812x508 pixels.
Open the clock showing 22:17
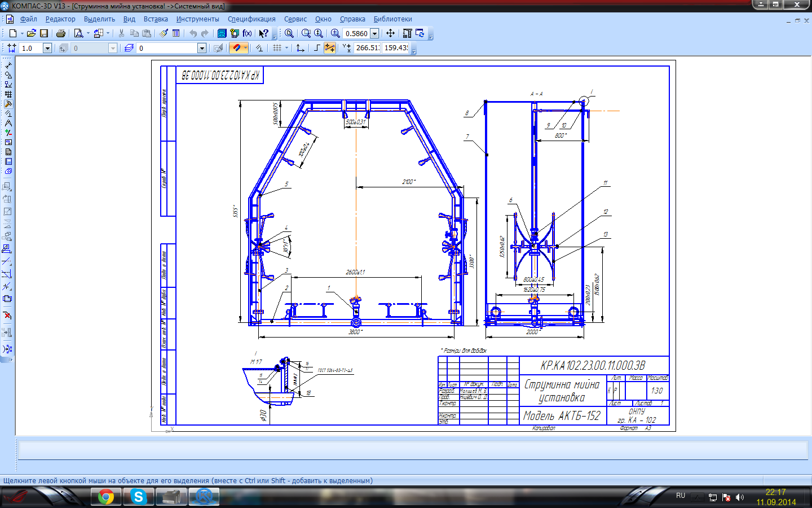coord(776,492)
